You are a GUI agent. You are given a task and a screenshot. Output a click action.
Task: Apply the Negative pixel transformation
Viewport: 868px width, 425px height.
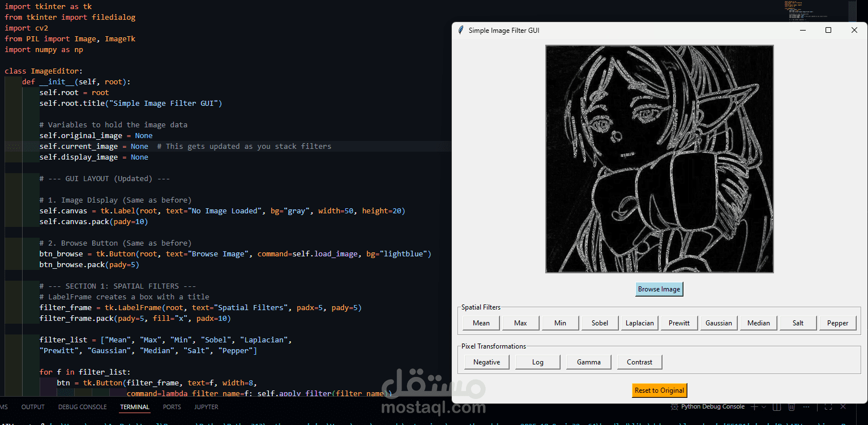(487, 362)
